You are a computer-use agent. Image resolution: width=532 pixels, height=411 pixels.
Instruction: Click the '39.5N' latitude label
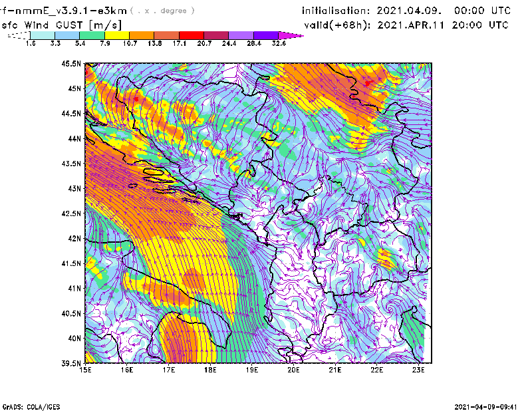pos(71,364)
